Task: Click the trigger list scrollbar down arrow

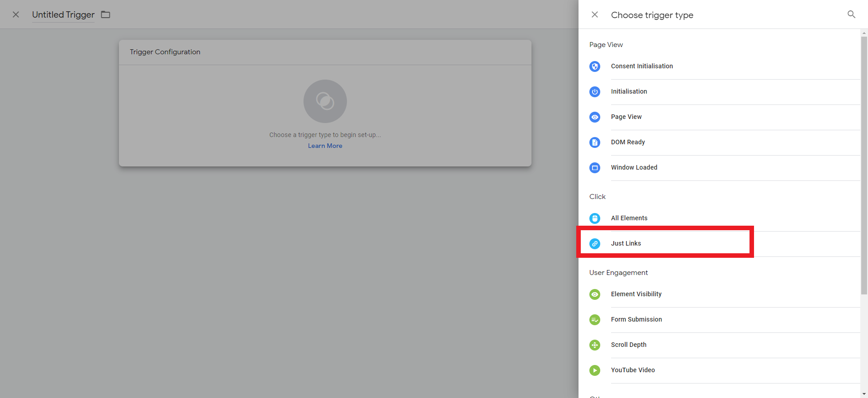Action: click(864, 394)
